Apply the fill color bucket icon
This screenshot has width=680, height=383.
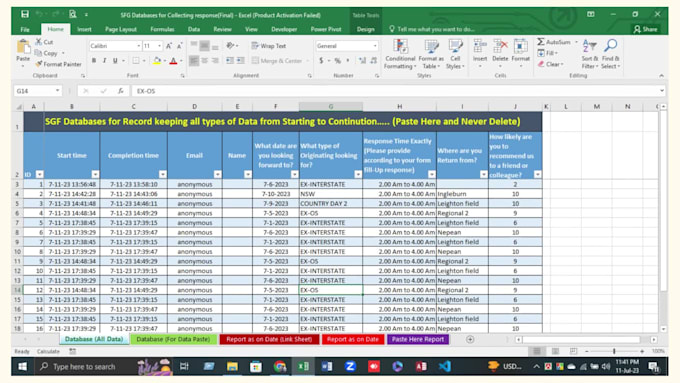point(157,61)
